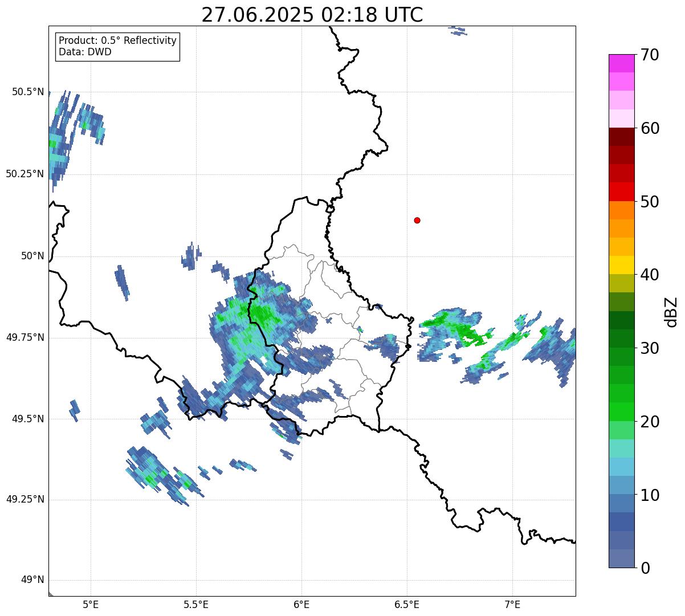Screen dimensions: 685x616
Task: Click the 49.25°N latitude label
Action: [25, 499]
